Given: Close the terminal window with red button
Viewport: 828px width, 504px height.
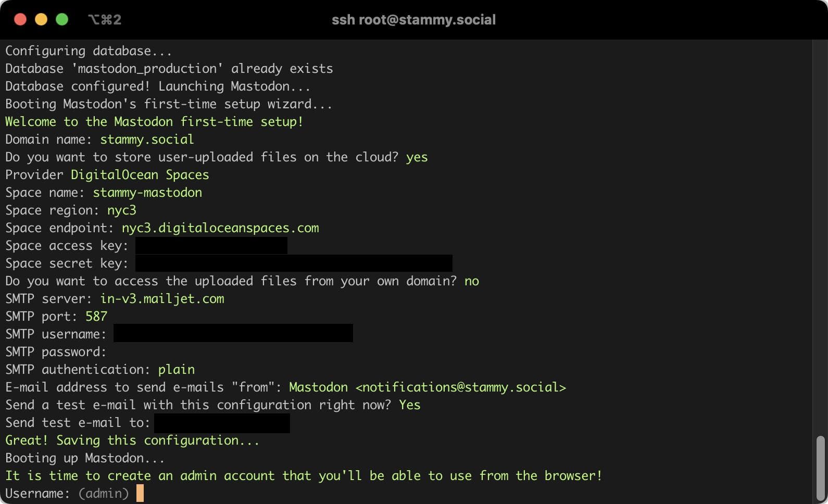Looking at the screenshot, I should click(x=20, y=20).
